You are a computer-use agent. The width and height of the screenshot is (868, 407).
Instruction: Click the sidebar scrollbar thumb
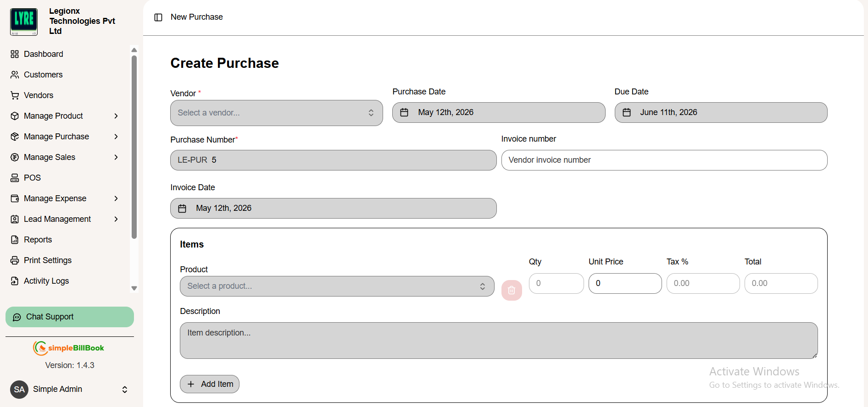134,147
